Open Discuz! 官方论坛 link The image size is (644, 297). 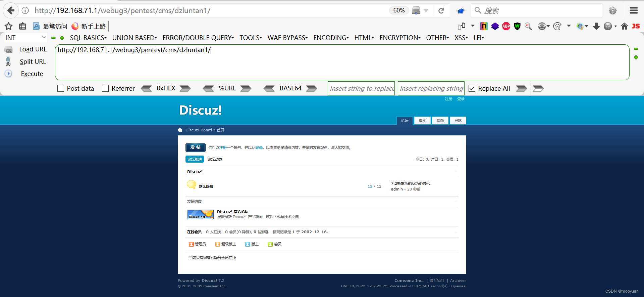click(233, 212)
